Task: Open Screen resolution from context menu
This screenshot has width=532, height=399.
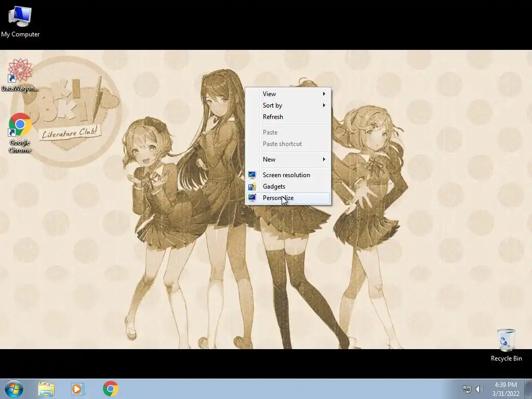Action: click(x=288, y=175)
